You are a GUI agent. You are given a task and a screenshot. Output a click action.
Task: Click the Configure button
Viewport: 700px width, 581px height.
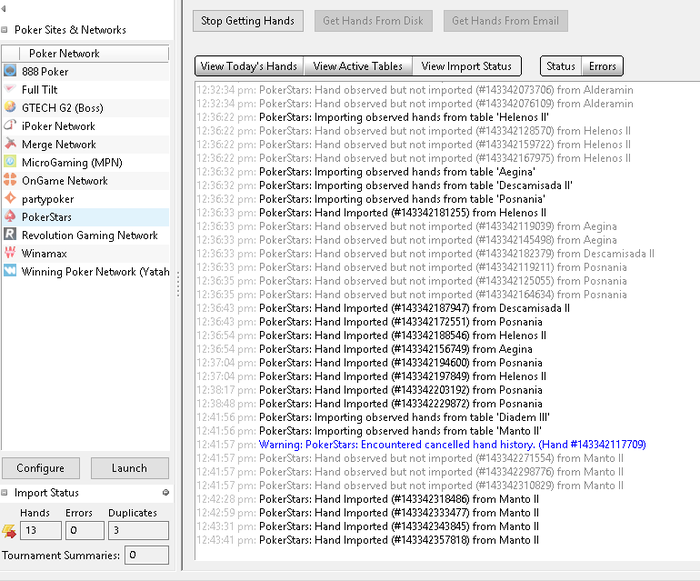[x=41, y=468]
